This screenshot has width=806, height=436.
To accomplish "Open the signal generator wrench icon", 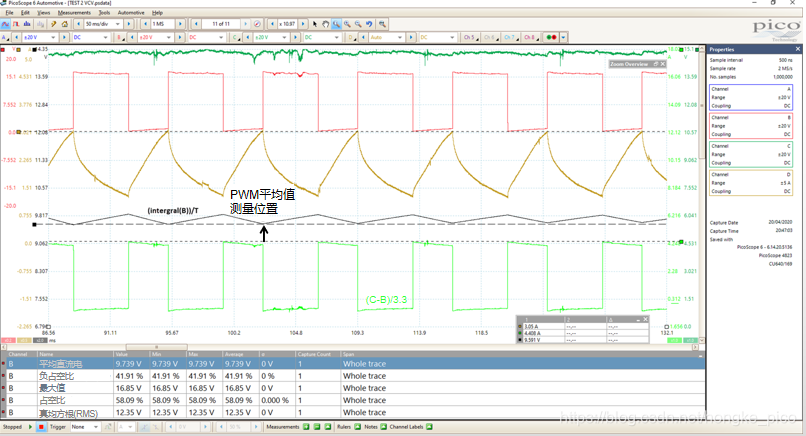I will 53,24.
